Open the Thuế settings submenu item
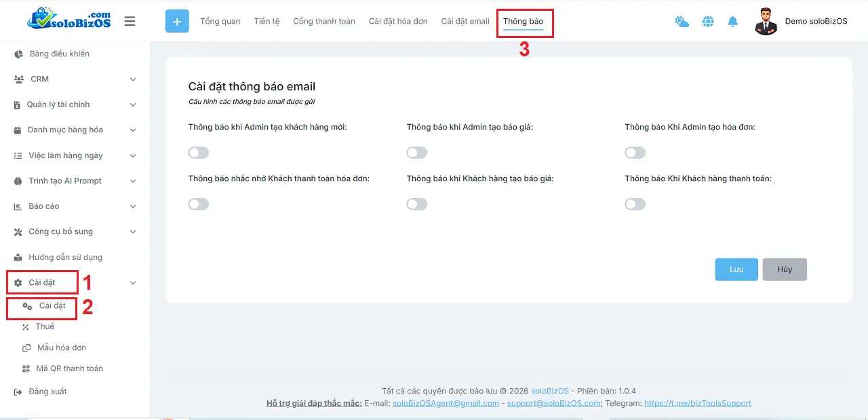868x420 pixels. [x=45, y=326]
